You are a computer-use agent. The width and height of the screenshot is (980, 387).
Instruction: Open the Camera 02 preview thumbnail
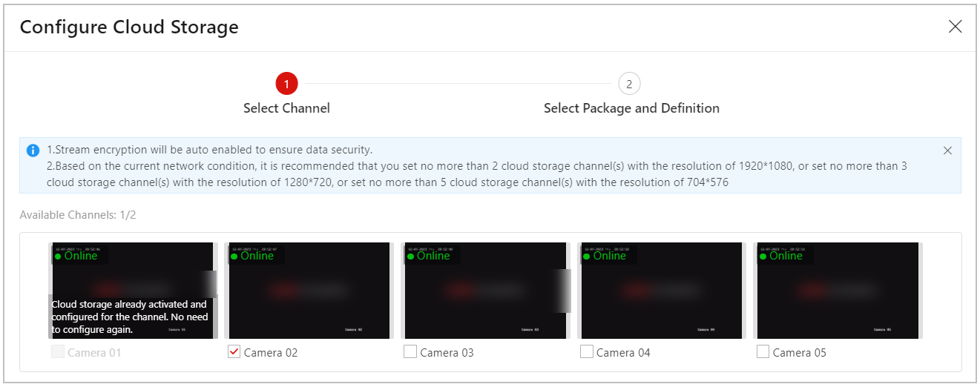pos(309,291)
